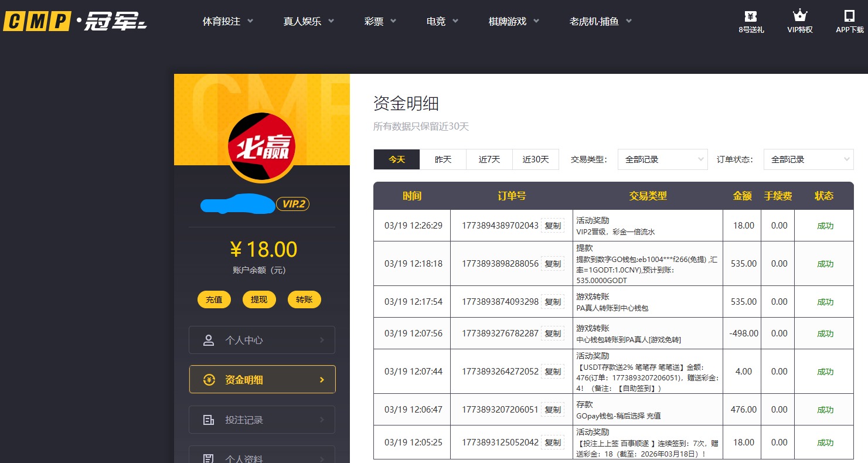Click the 必赢 profile avatar

261,147
